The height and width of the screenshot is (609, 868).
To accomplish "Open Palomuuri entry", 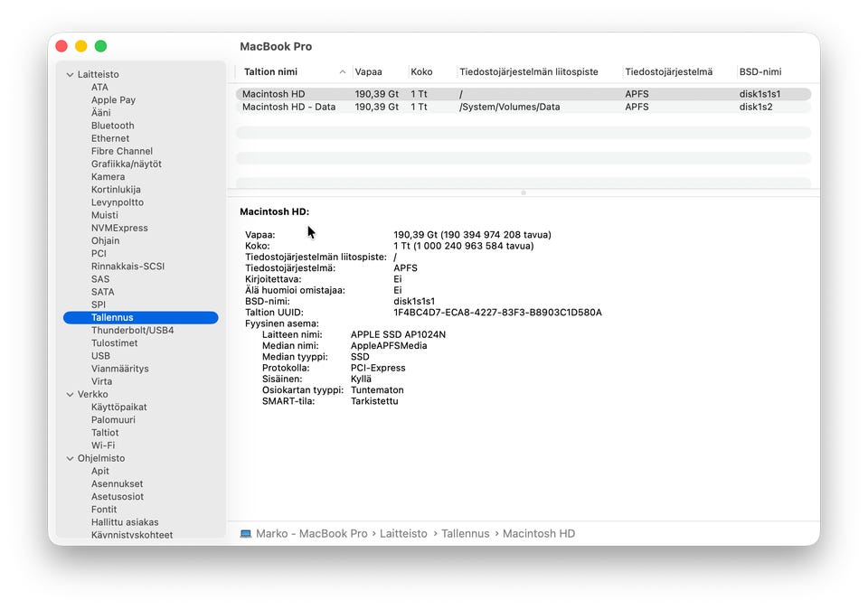I will [x=113, y=420].
